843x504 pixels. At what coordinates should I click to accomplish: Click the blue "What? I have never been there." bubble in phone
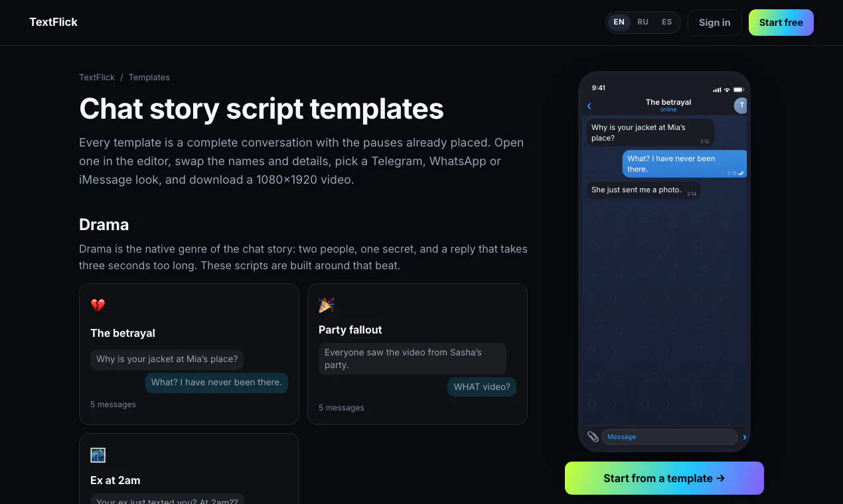pos(684,164)
